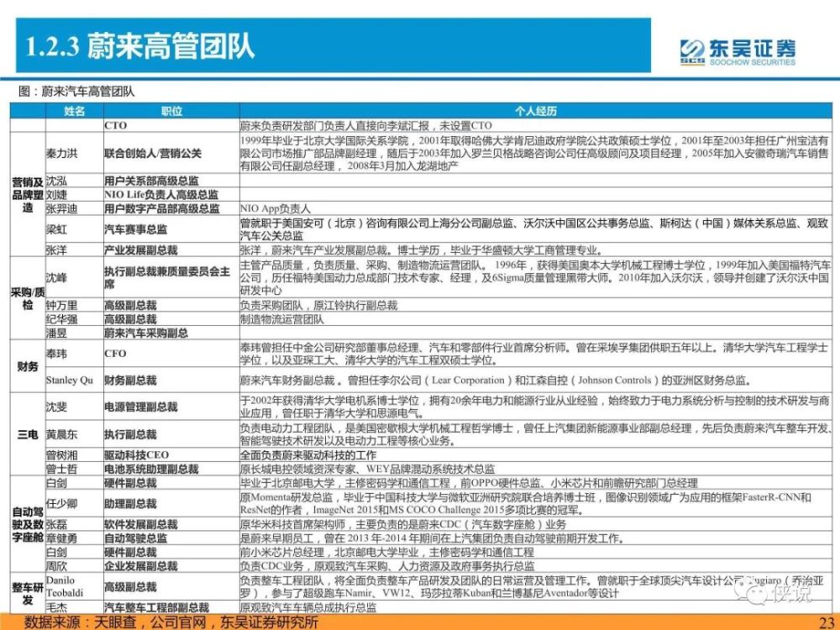This screenshot has width=840, height=630.
Task: Click the 三电 category cell
Action: [28, 434]
